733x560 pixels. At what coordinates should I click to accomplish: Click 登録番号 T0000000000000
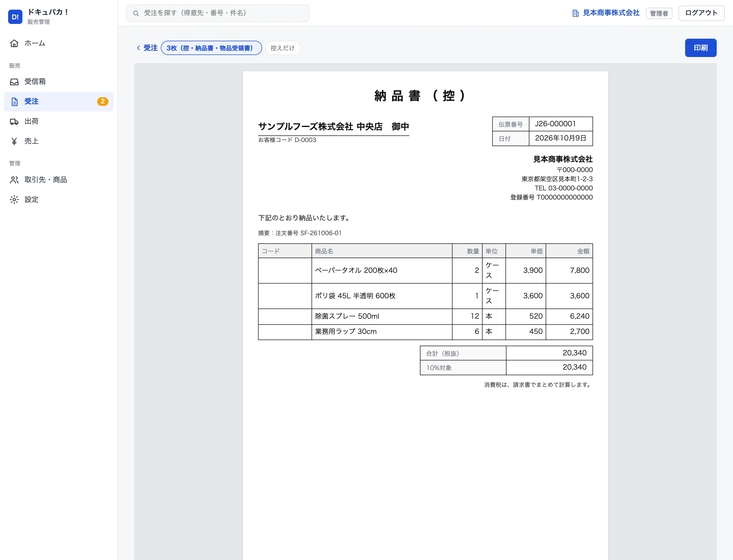pos(551,198)
